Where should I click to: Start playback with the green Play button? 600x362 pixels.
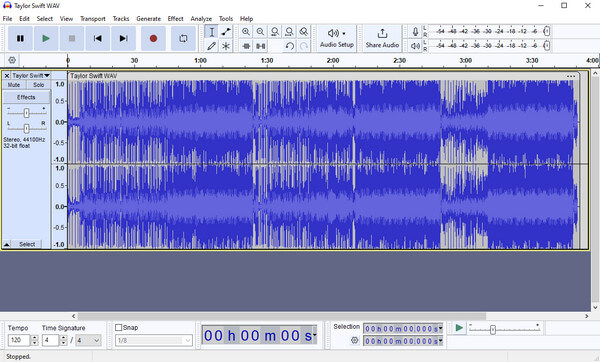pyautogui.click(x=46, y=38)
